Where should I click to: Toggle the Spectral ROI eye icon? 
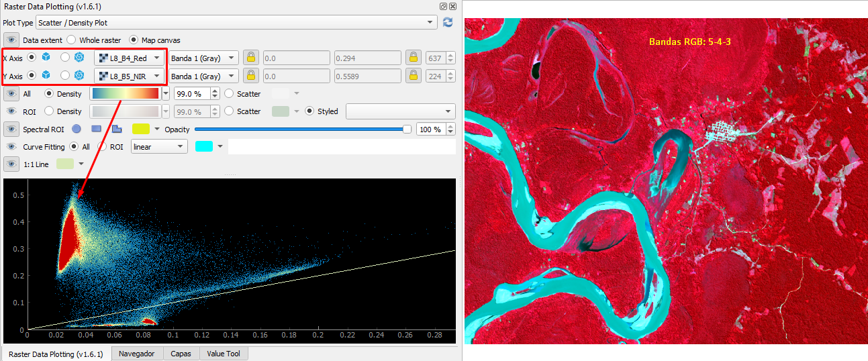(11, 129)
